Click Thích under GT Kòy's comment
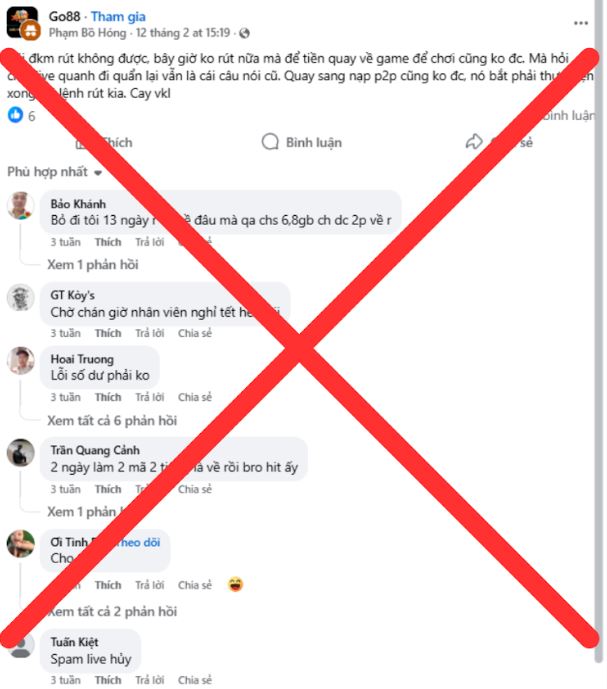The width and height of the screenshot is (607, 689). pos(108,334)
